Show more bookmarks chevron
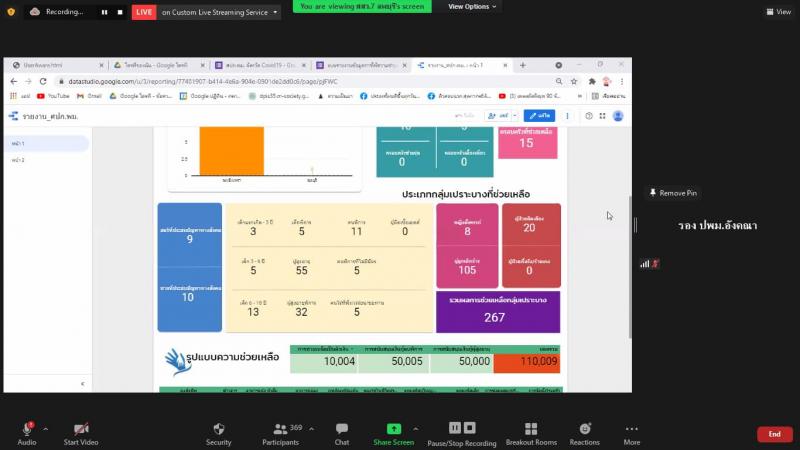The image size is (800, 450). tap(580, 96)
